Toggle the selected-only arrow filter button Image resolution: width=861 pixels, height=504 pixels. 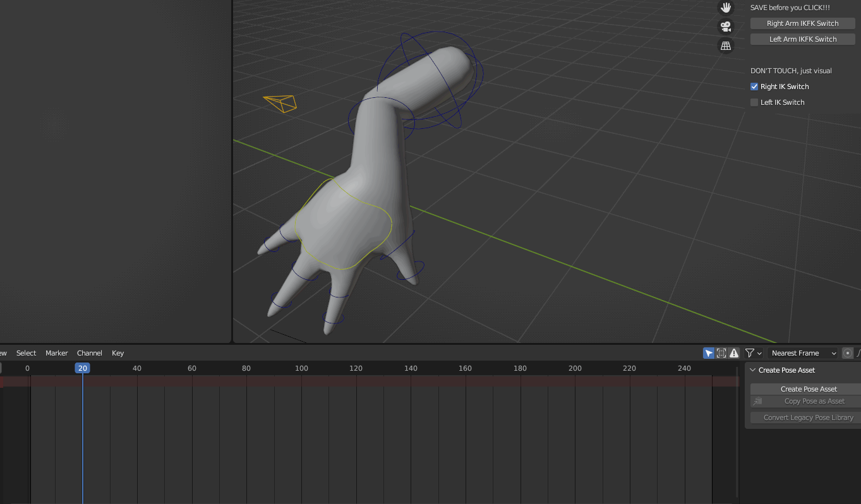click(x=708, y=353)
